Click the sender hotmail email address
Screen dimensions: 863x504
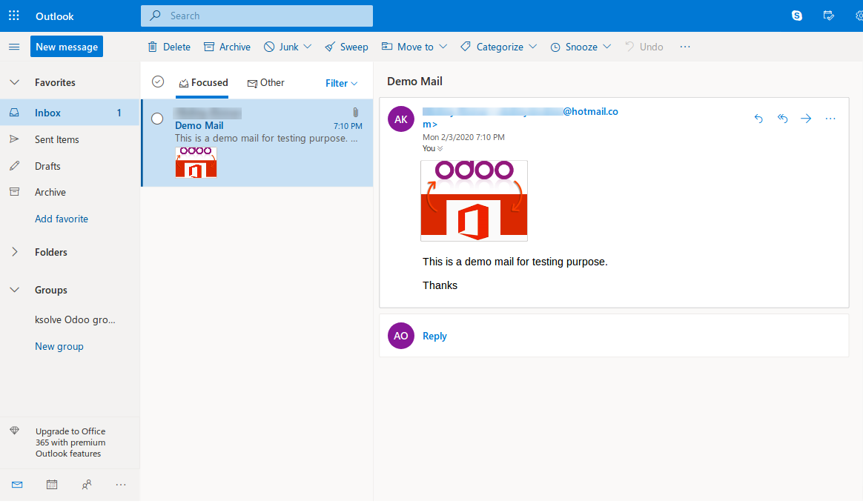pyautogui.click(x=520, y=117)
